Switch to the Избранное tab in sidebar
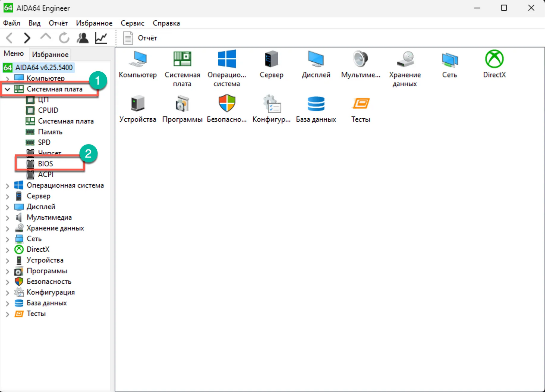Screen dimensions: 545x392 point(50,54)
